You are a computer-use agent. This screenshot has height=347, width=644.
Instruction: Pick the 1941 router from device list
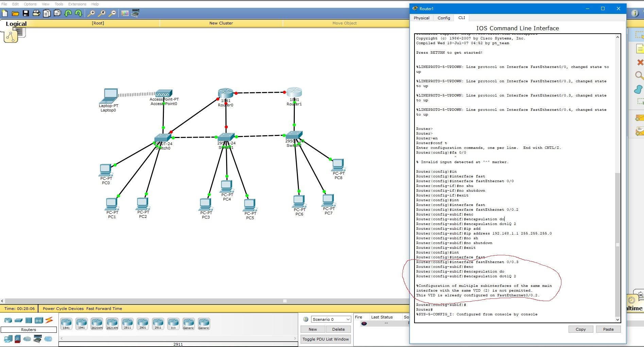click(82, 324)
